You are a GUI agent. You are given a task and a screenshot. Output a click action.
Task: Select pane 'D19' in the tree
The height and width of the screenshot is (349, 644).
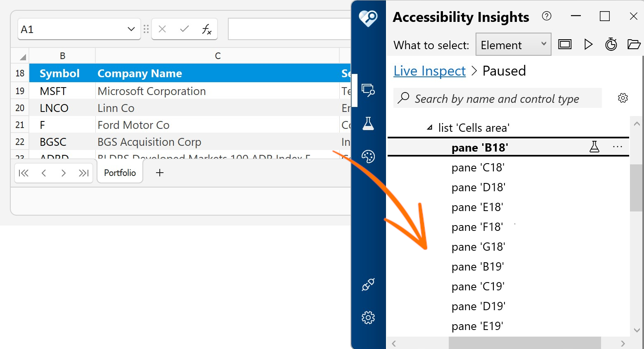[478, 306]
